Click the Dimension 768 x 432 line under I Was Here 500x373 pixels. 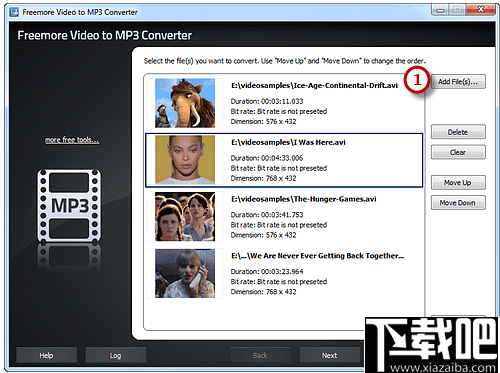click(263, 178)
